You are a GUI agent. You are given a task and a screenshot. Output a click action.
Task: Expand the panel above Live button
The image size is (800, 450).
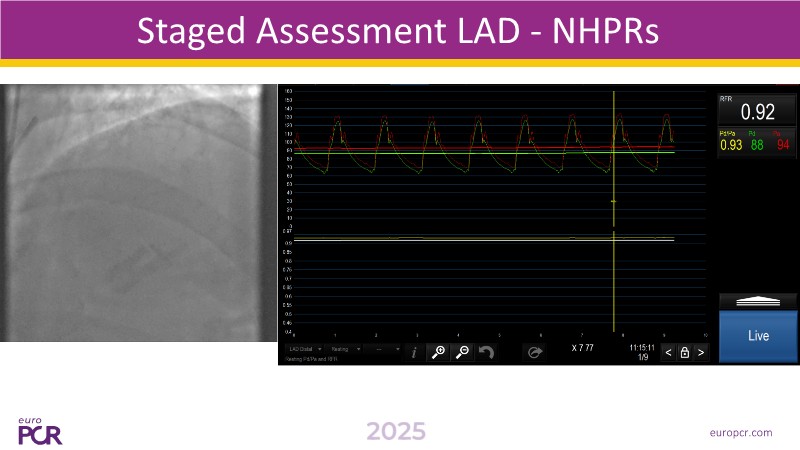758,300
